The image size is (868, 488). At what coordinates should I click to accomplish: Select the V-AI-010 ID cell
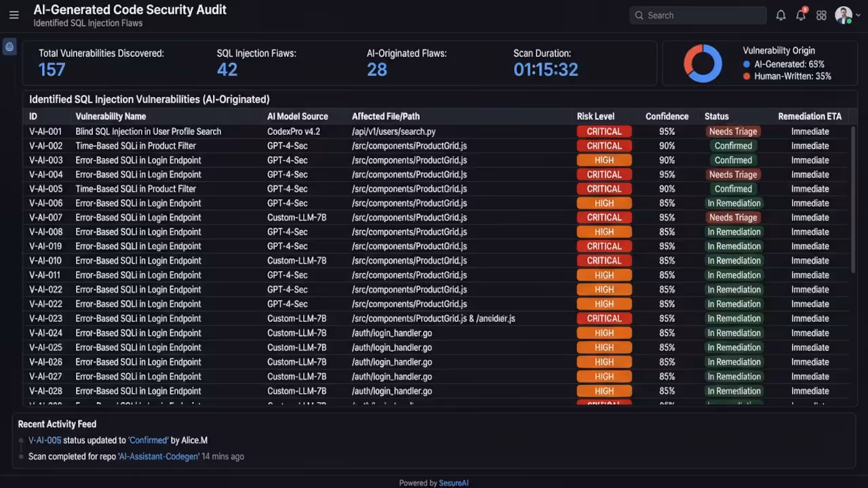(x=45, y=261)
